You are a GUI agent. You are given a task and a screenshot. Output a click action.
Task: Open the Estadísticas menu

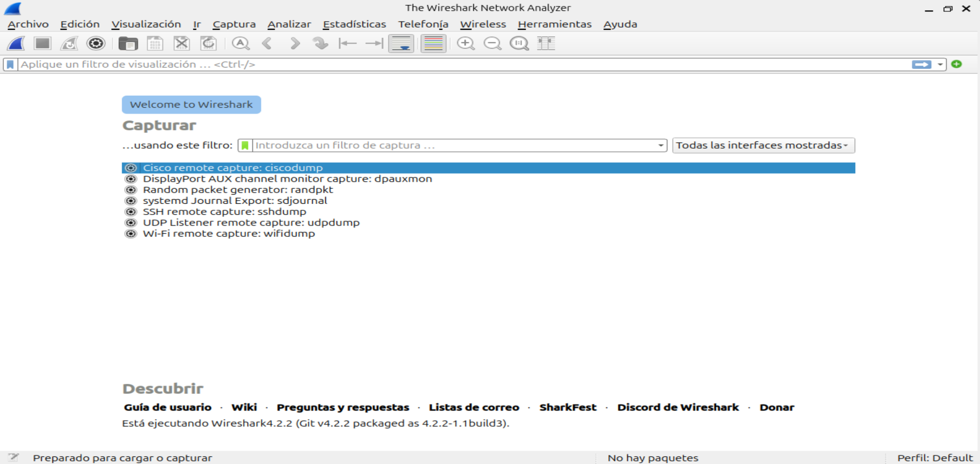tap(354, 24)
